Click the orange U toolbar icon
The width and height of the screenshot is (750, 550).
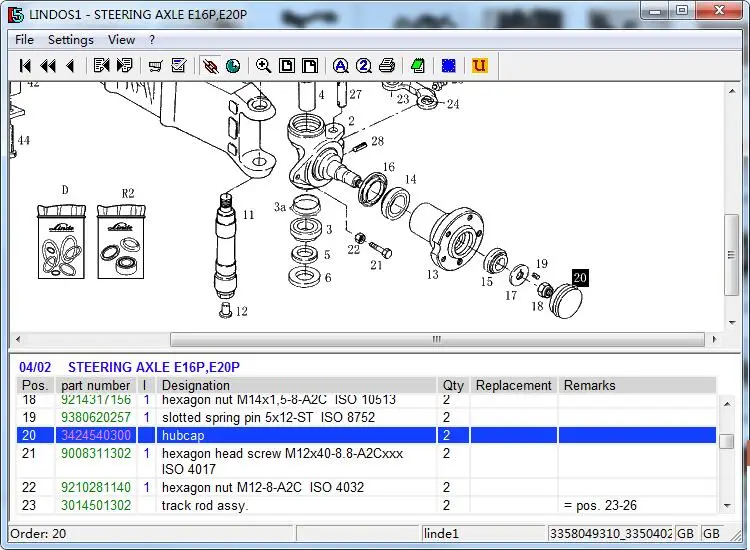479,66
